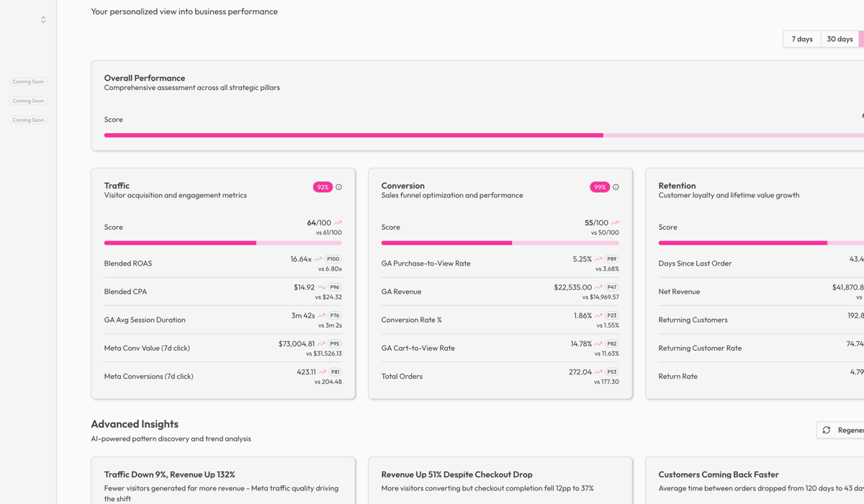
Task: Click the P89 badge next to GA Purchase-to-View Rate
Action: point(611,258)
